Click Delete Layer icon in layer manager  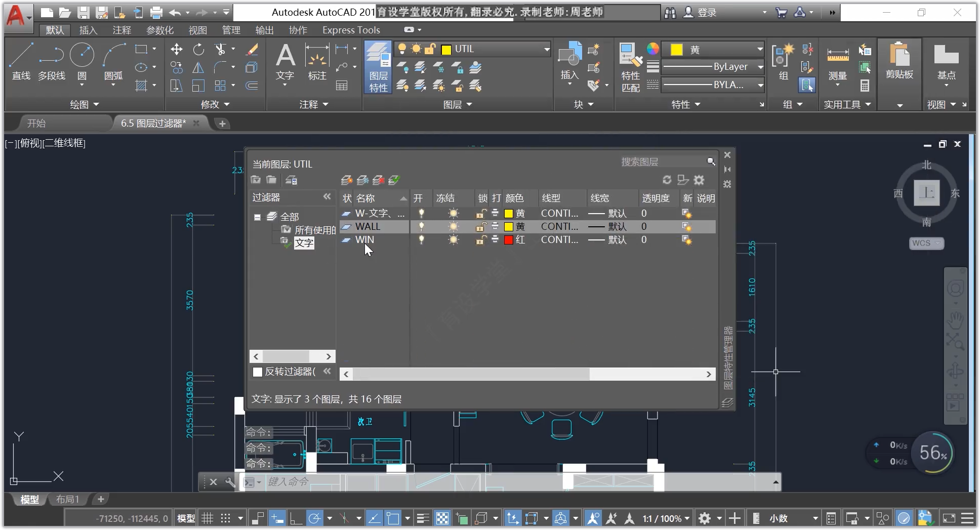pyautogui.click(x=378, y=180)
